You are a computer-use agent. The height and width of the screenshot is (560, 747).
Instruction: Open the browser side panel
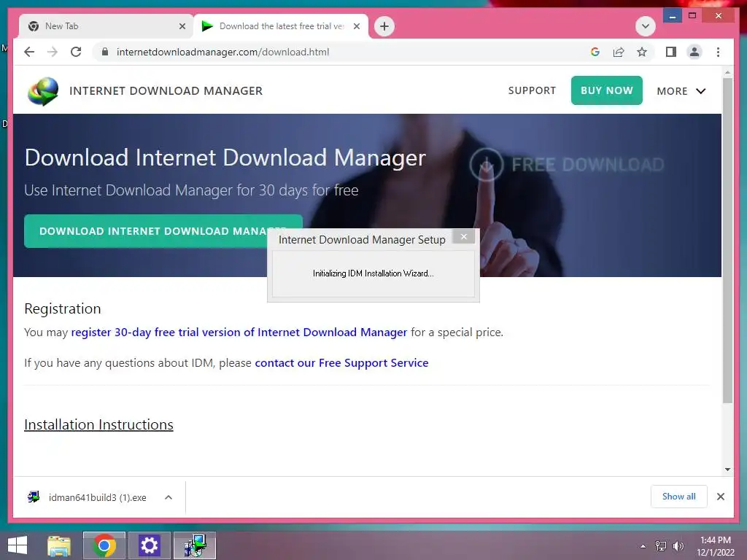(671, 52)
